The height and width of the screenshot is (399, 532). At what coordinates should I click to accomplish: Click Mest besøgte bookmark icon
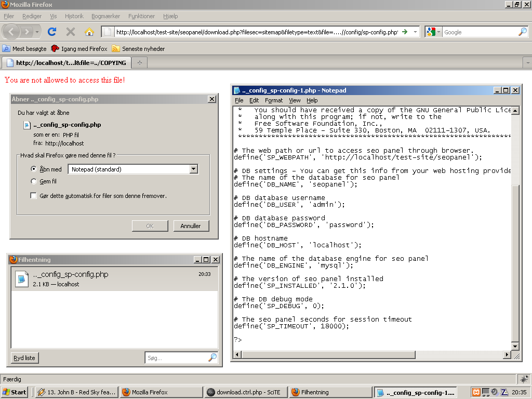tap(6, 48)
